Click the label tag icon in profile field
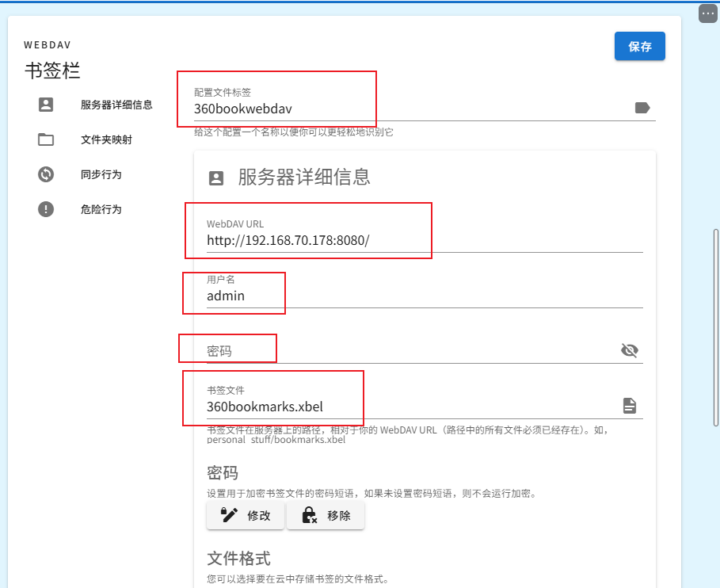 (642, 108)
